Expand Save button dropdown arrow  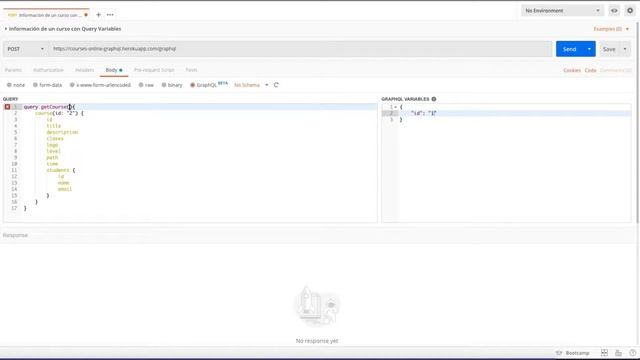pos(625,49)
